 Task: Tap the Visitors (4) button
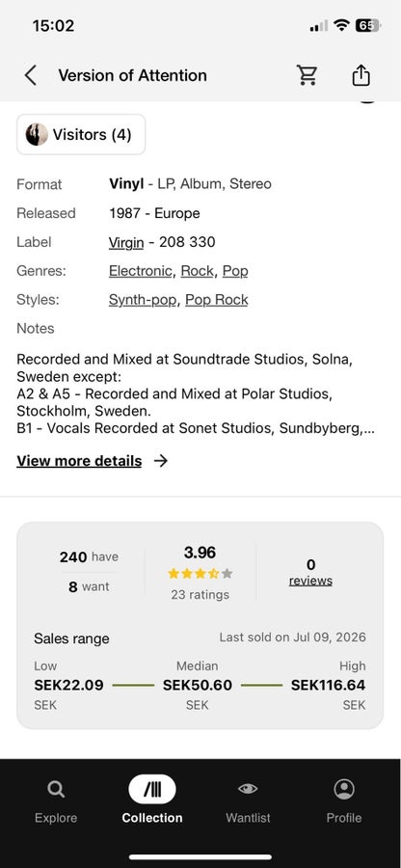pos(81,134)
